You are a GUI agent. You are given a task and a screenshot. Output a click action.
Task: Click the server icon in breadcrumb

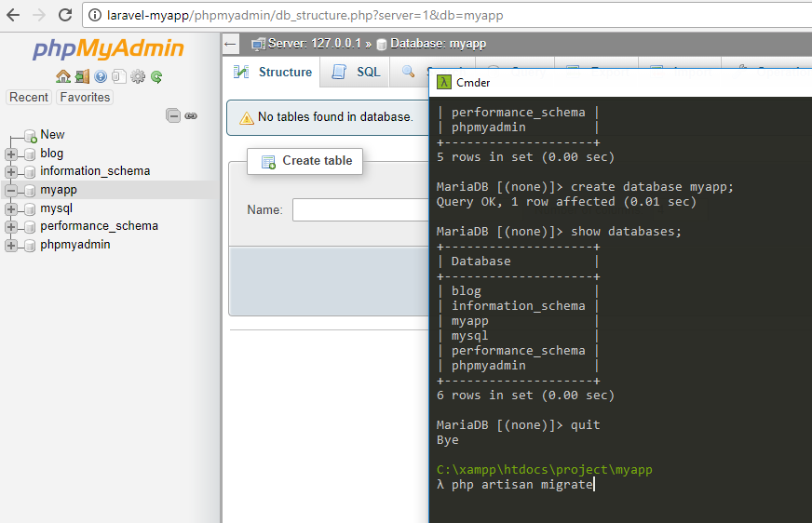pyautogui.click(x=258, y=45)
